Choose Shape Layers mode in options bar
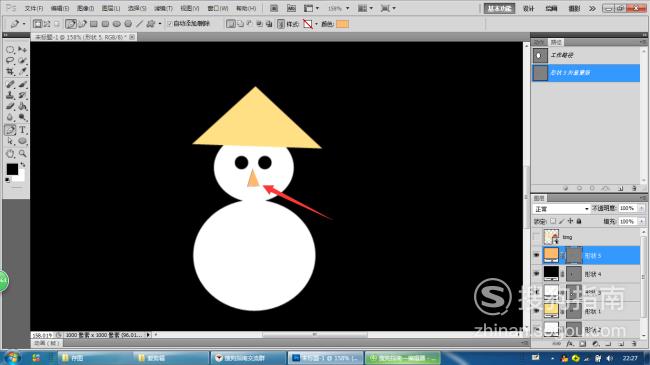Screen dimensions: 650x365 37,24
